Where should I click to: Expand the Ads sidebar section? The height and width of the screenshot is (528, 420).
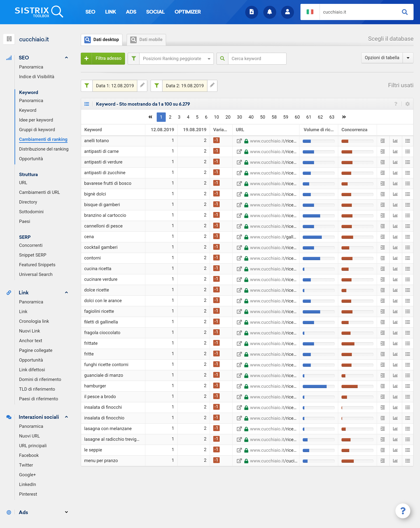pos(66,512)
